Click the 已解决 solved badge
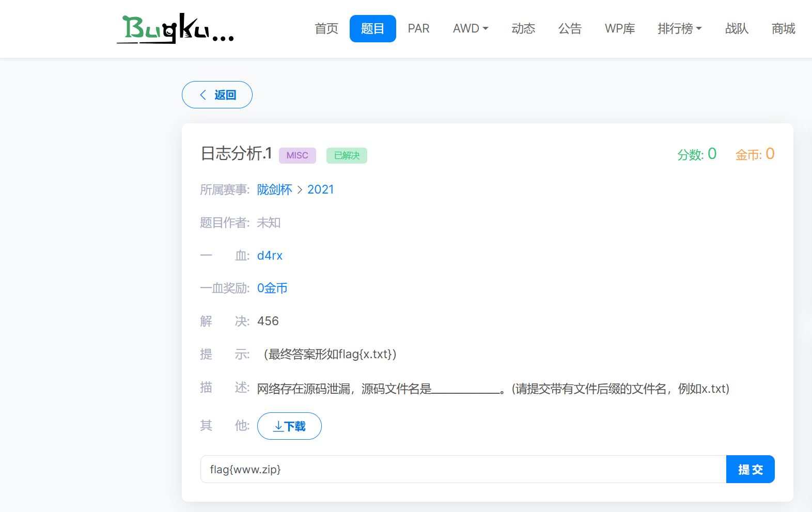 point(347,155)
